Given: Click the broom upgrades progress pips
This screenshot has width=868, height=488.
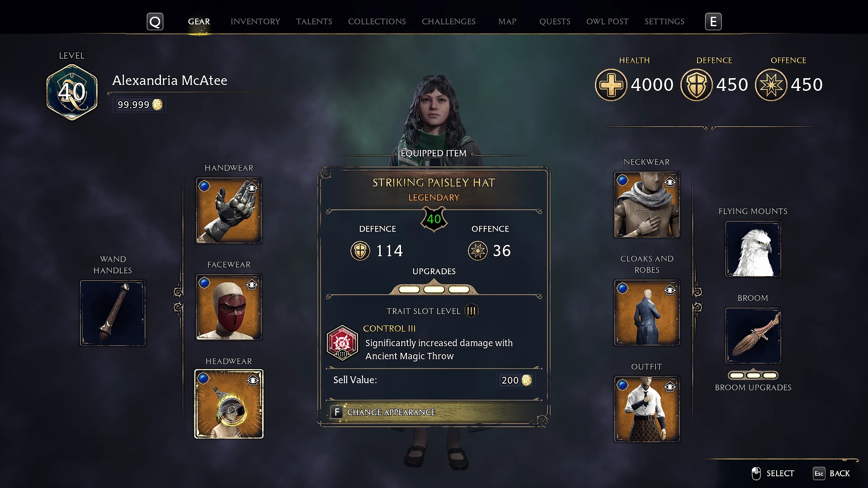Looking at the screenshot, I should 753,375.
